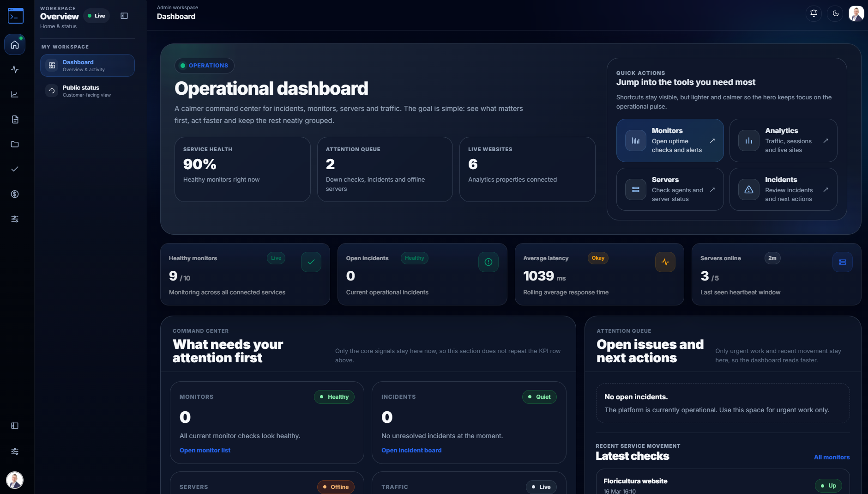Viewport: 868px width, 494px height.
Task: Switch to Public status customer-facing view
Action: click(87, 91)
